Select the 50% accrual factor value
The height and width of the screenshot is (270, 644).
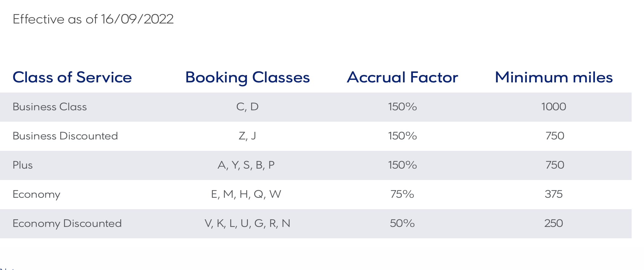(x=402, y=223)
